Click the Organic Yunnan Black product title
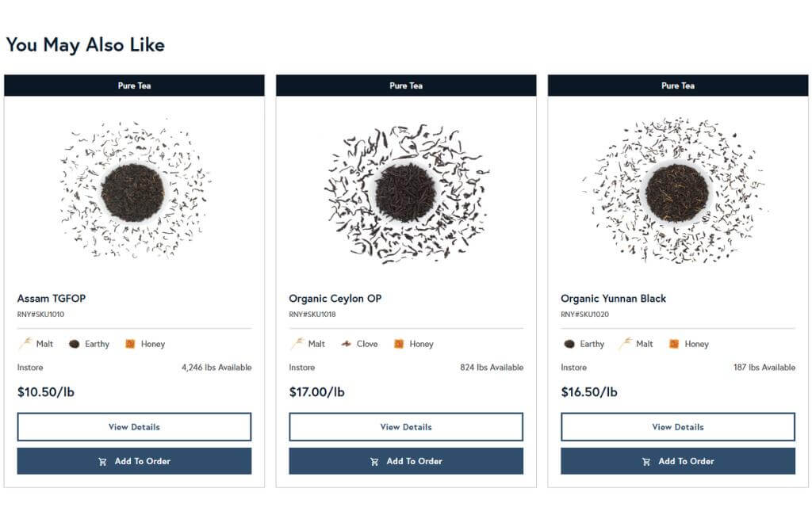Image resolution: width=812 pixels, height=515 pixels. tap(613, 299)
